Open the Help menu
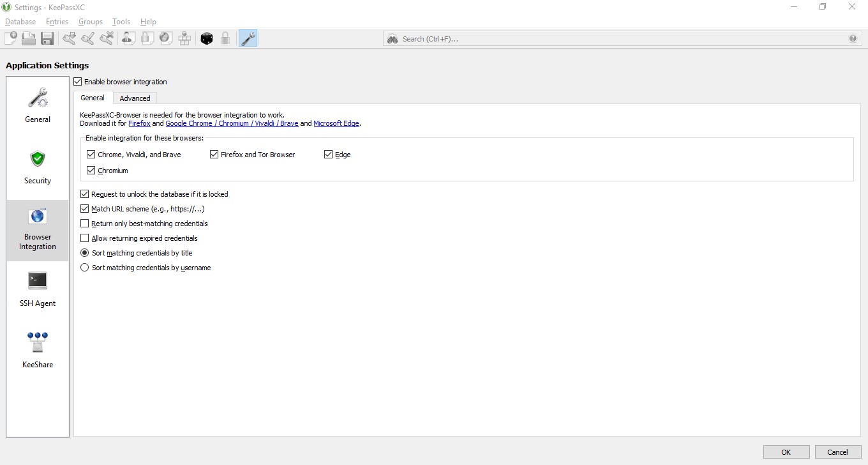The image size is (868, 465). (x=148, y=22)
